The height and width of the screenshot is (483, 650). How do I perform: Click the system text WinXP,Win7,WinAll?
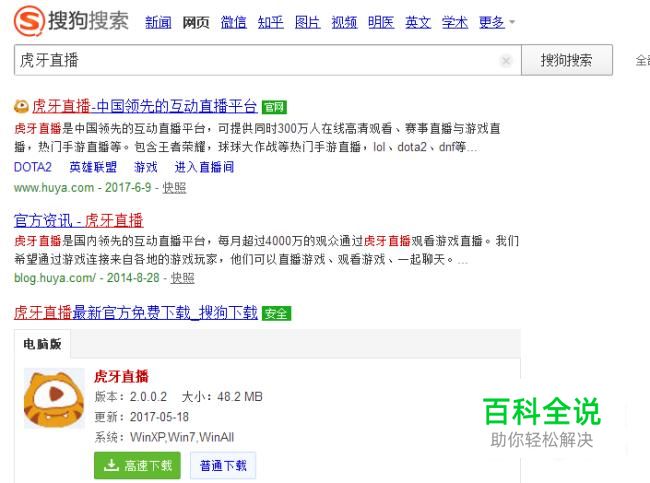(182, 437)
